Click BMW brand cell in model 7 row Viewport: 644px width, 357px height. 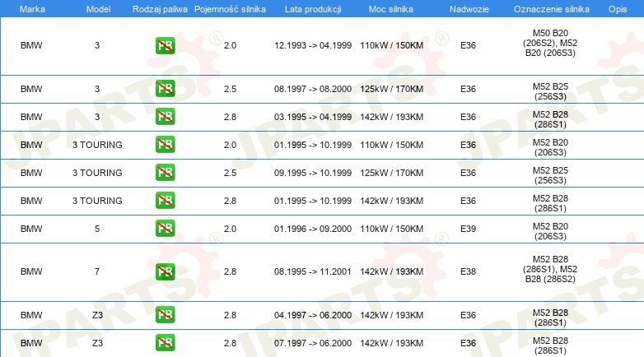[31, 271]
